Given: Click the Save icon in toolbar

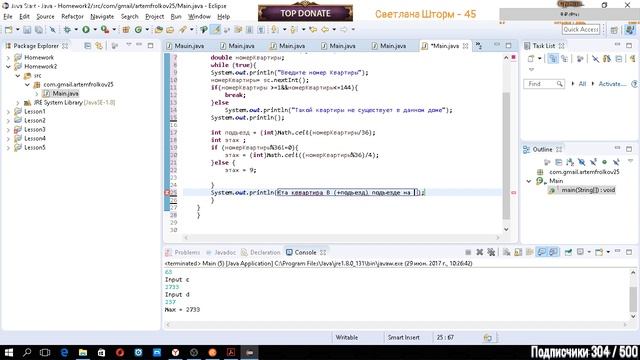Looking at the screenshot, I should (27, 30).
